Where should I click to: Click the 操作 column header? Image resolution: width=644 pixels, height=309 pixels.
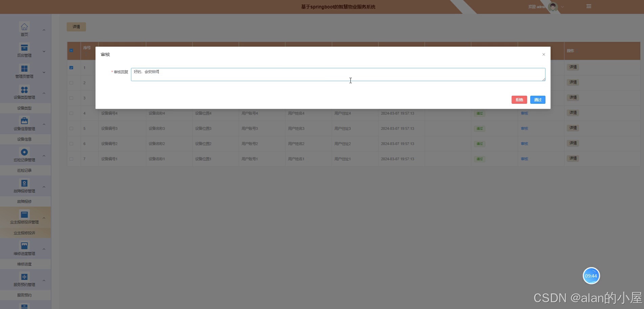(571, 51)
